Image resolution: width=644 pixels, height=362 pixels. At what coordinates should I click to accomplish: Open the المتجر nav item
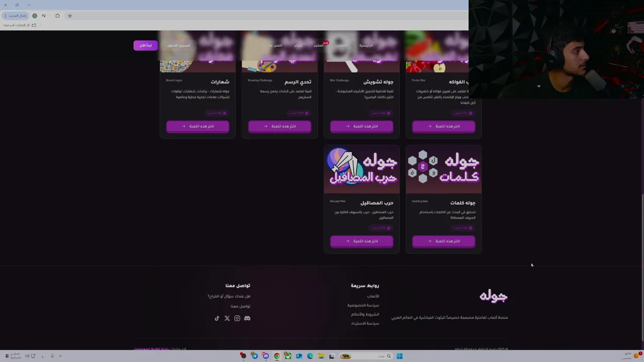coord(319,45)
